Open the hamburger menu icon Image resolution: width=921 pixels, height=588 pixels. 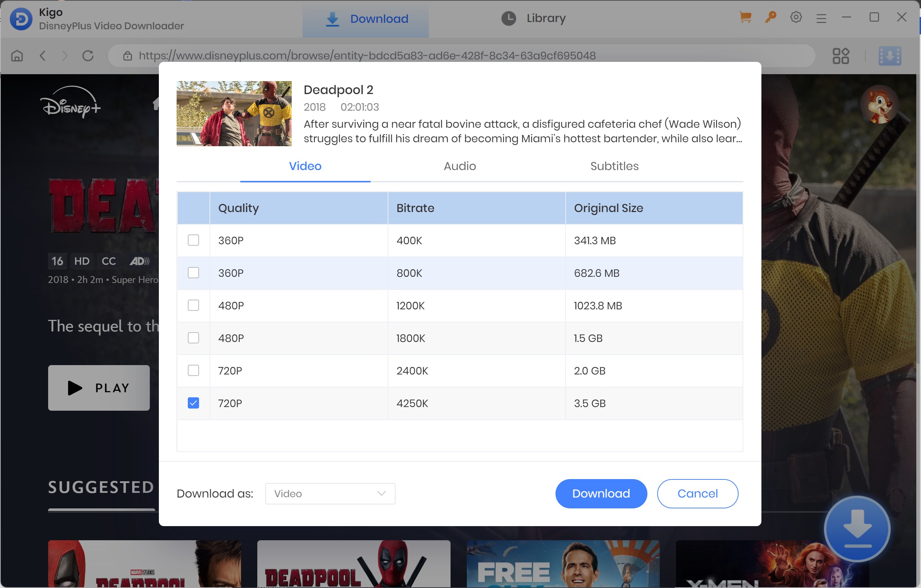tap(821, 18)
